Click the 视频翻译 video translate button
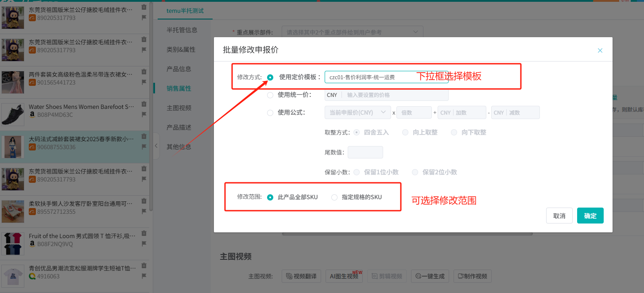This screenshot has width=644, height=293. pyautogui.click(x=302, y=277)
